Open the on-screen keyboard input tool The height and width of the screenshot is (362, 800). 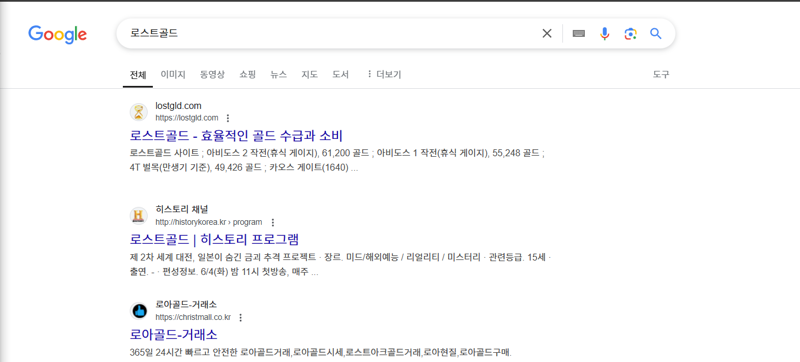[579, 34]
